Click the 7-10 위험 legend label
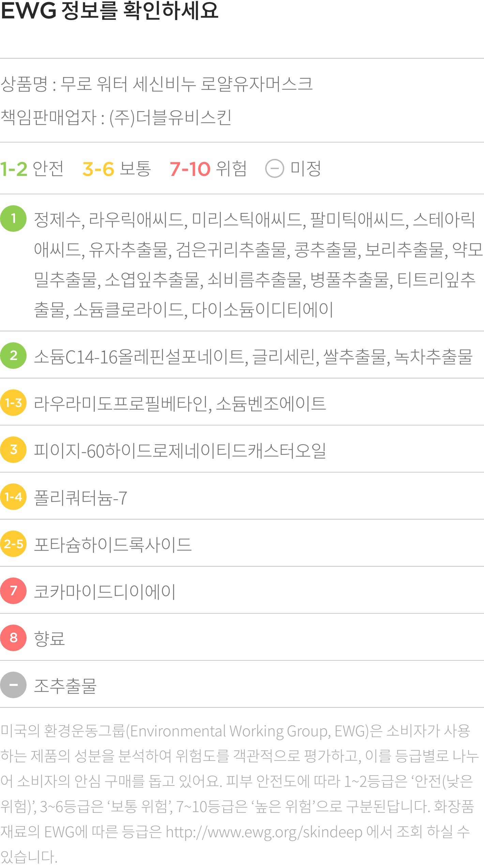Screen dimensions: 484x868 tap(208, 169)
